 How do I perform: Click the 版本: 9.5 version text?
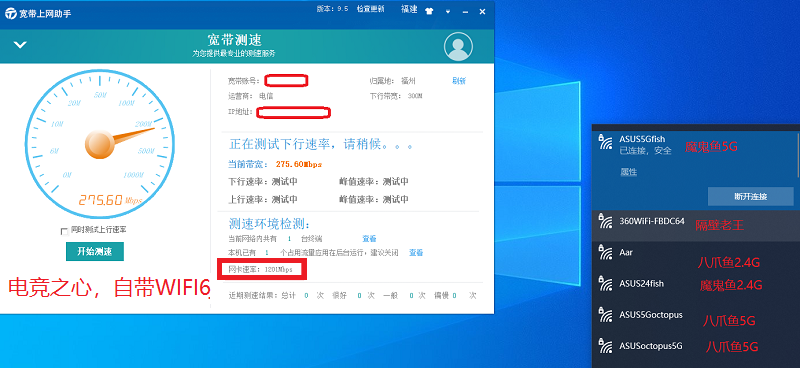click(x=332, y=9)
